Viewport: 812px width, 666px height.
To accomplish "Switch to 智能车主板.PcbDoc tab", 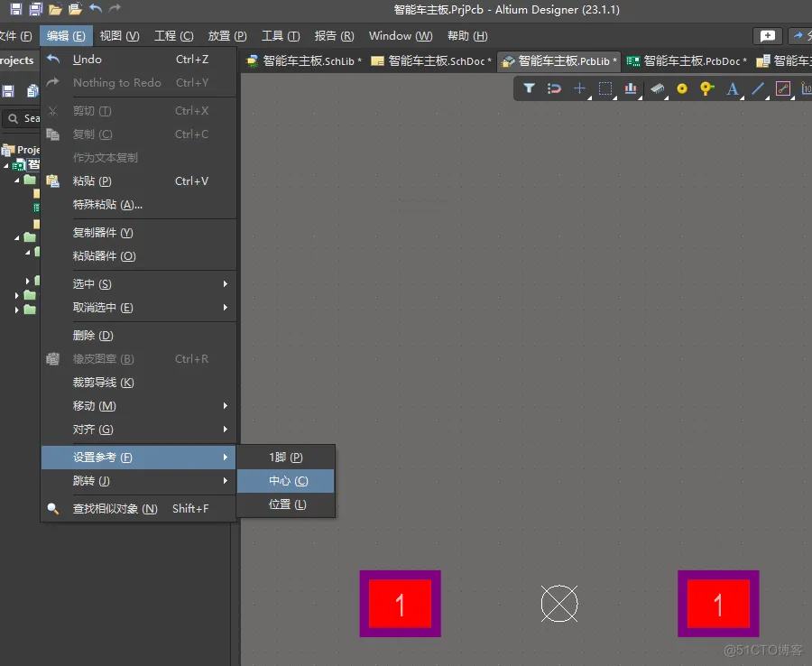I will (x=687, y=61).
